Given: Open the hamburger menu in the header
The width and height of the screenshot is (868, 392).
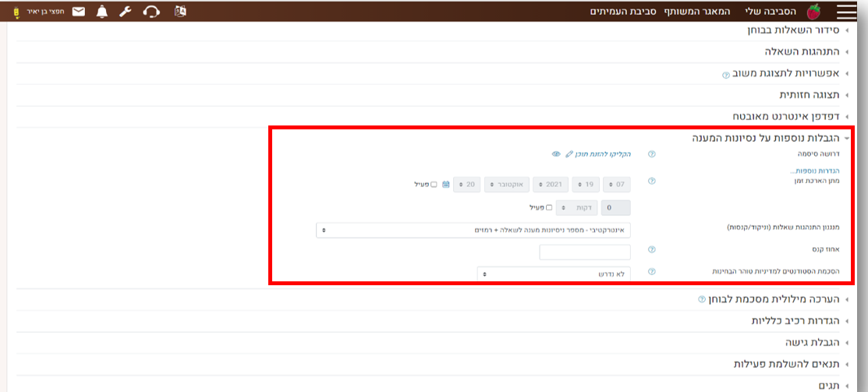Looking at the screenshot, I should 846,11.
